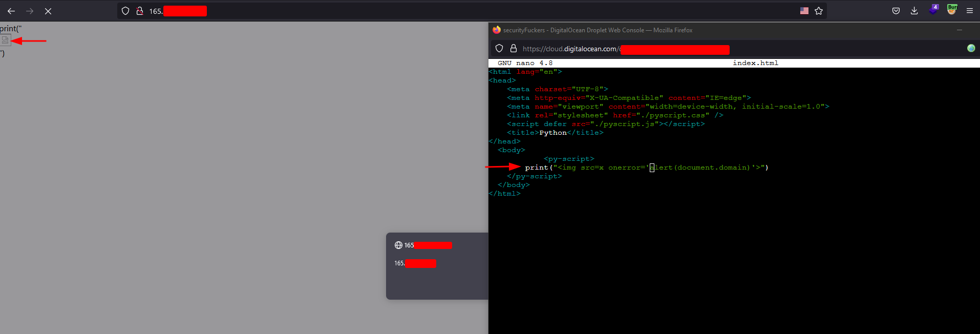Bookmark this page with the star icon
The image size is (980, 334).
pyautogui.click(x=819, y=11)
